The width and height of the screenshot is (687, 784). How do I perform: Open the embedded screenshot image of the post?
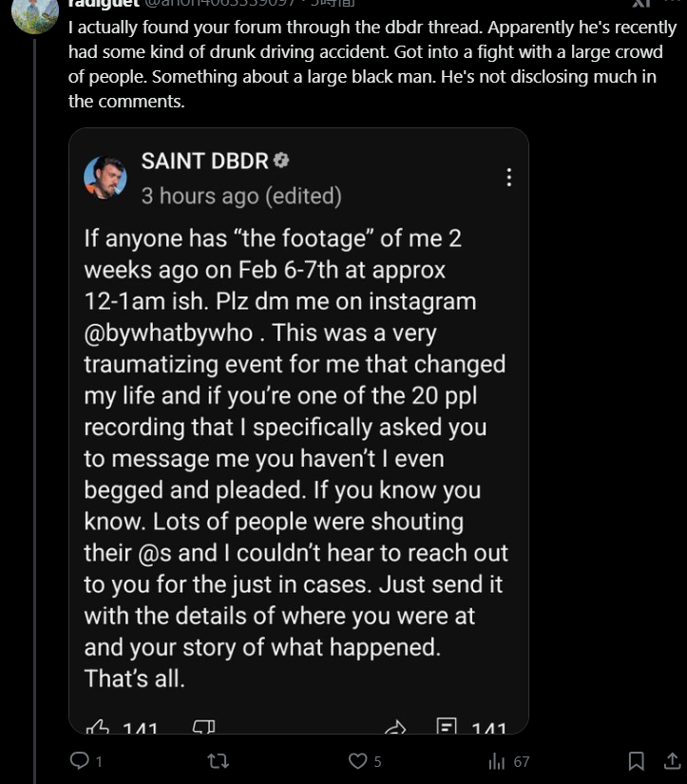point(298,430)
